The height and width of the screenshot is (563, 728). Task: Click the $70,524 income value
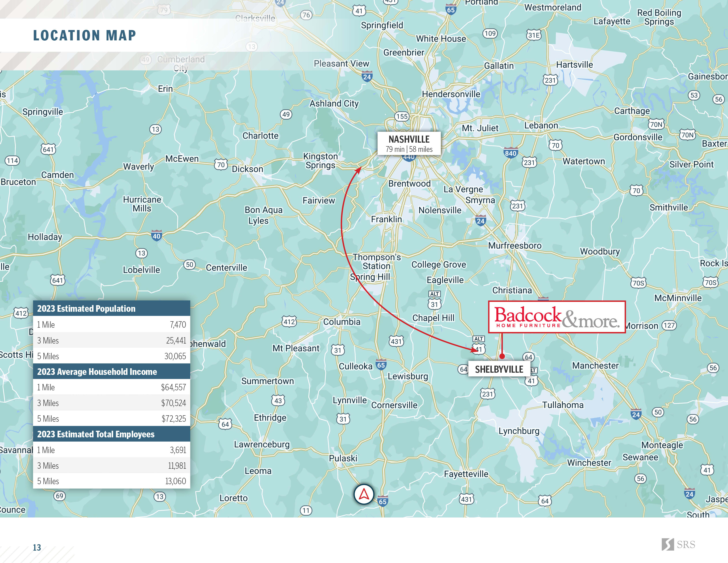pyautogui.click(x=174, y=403)
